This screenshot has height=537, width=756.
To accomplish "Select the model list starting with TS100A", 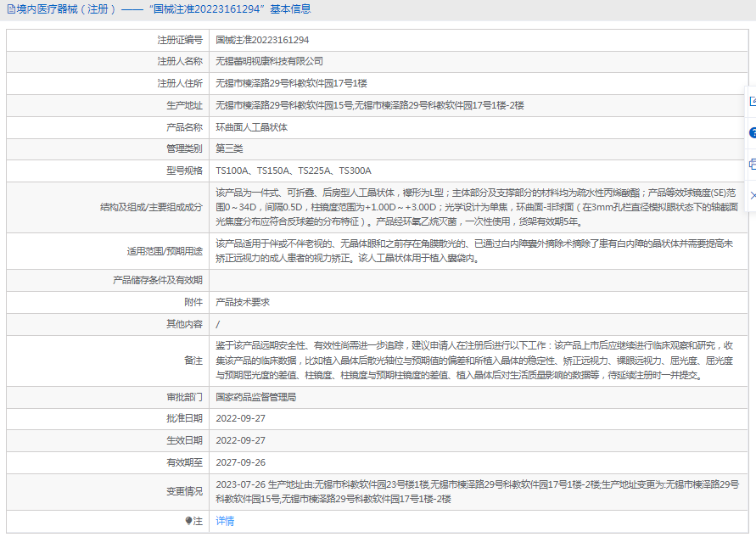I will tap(294, 171).
